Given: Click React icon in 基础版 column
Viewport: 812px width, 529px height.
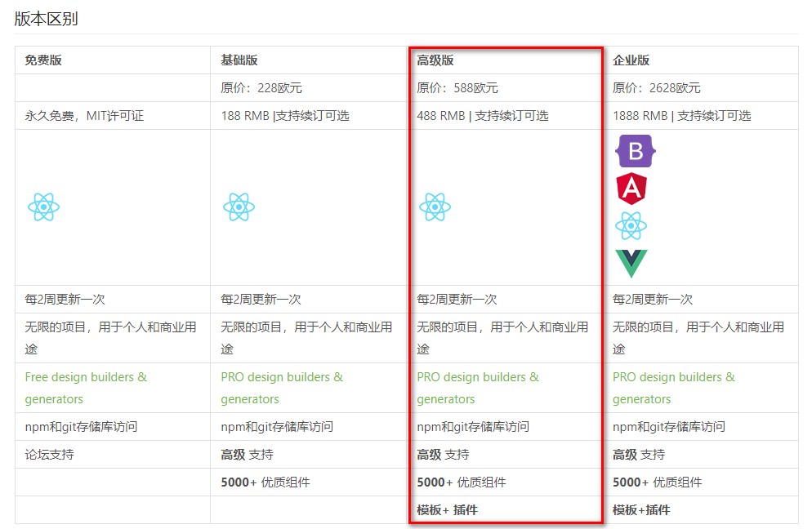Looking at the screenshot, I should point(239,207).
